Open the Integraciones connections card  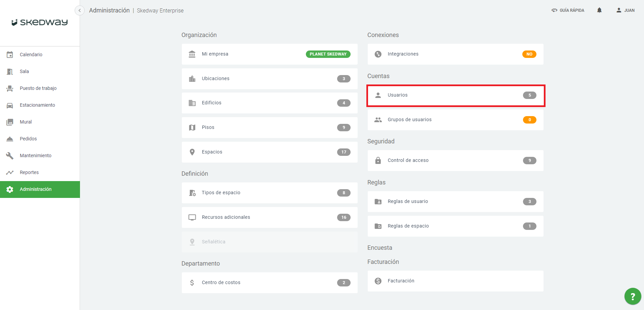[455, 54]
